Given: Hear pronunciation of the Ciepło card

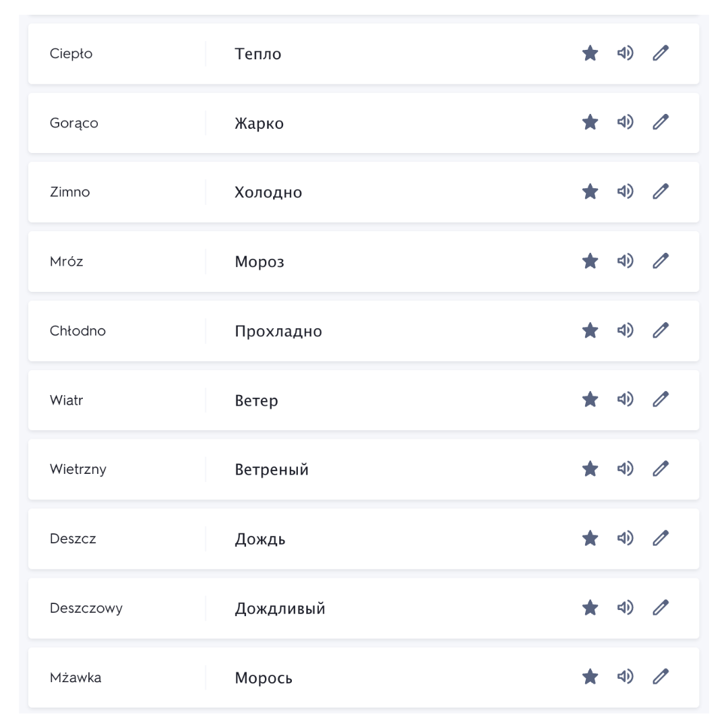Looking at the screenshot, I should [x=625, y=53].
